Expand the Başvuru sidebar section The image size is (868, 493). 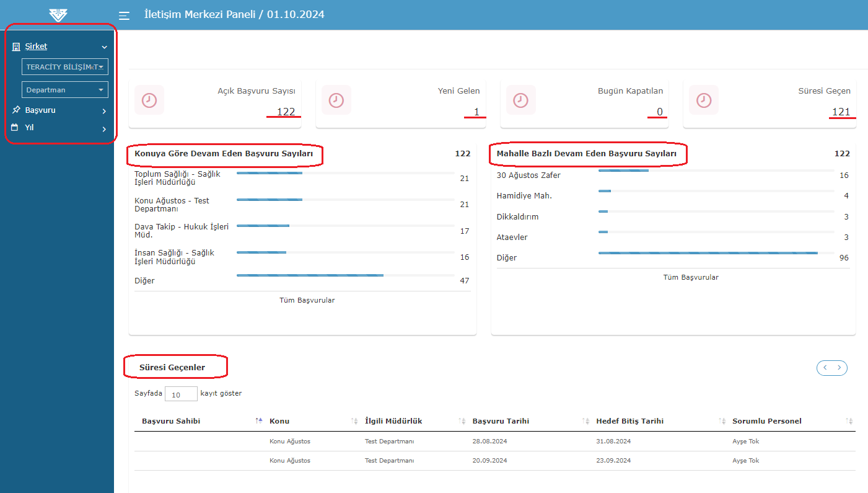pyautogui.click(x=104, y=111)
